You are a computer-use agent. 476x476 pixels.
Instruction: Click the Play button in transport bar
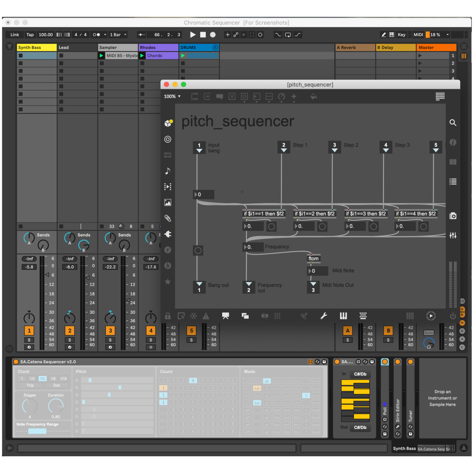[x=193, y=35]
